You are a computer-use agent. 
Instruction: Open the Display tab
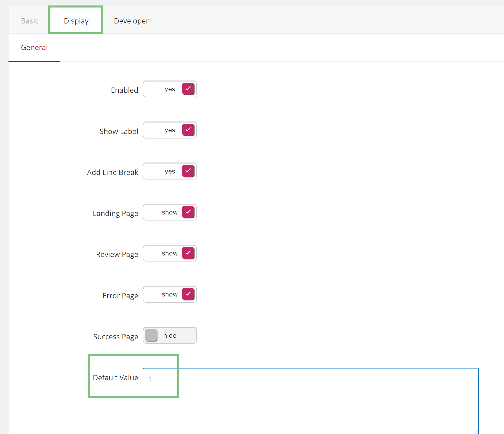[76, 21]
